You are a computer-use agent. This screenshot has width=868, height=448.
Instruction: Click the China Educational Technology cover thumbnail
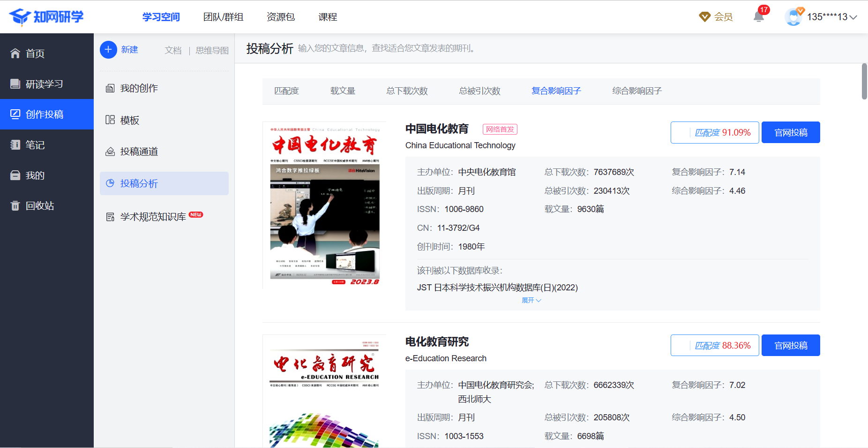pos(324,205)
